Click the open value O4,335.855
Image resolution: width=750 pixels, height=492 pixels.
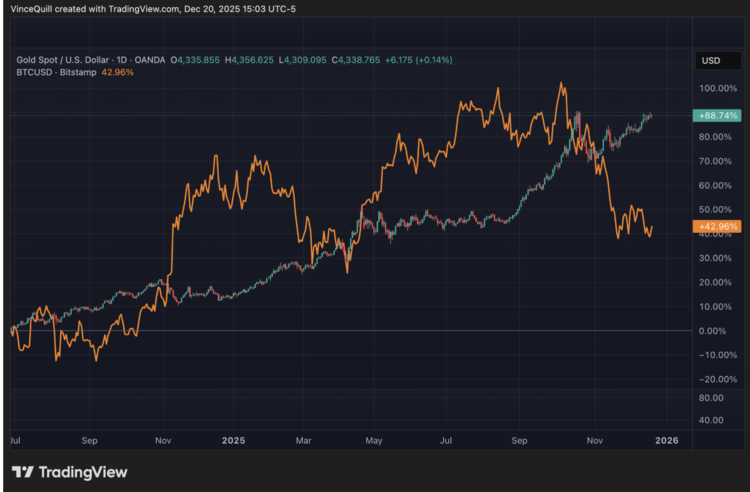point(195,60)
